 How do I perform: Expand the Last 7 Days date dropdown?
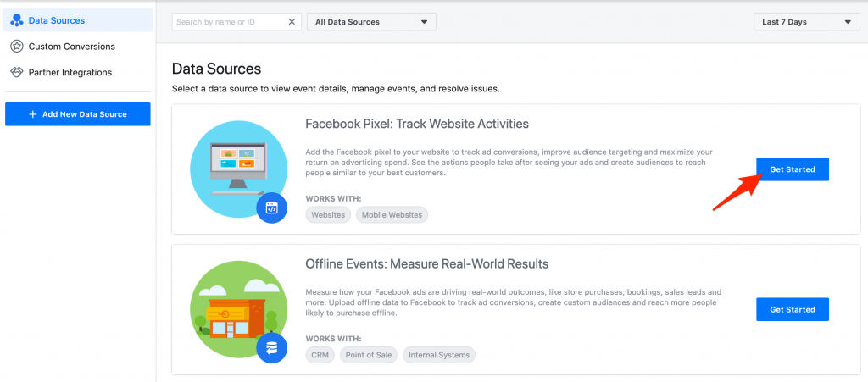807,22
